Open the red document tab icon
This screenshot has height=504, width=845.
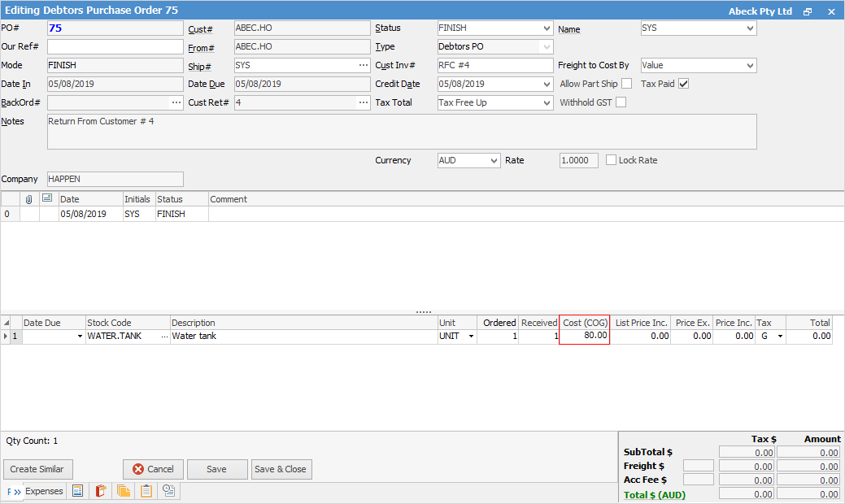[101, 491]
